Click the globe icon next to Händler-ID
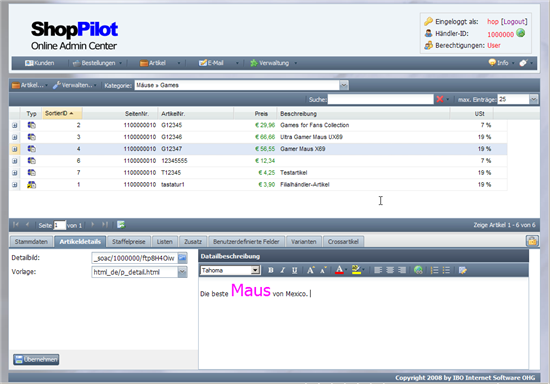Viewport: 550px width, 384px height. 521,33
